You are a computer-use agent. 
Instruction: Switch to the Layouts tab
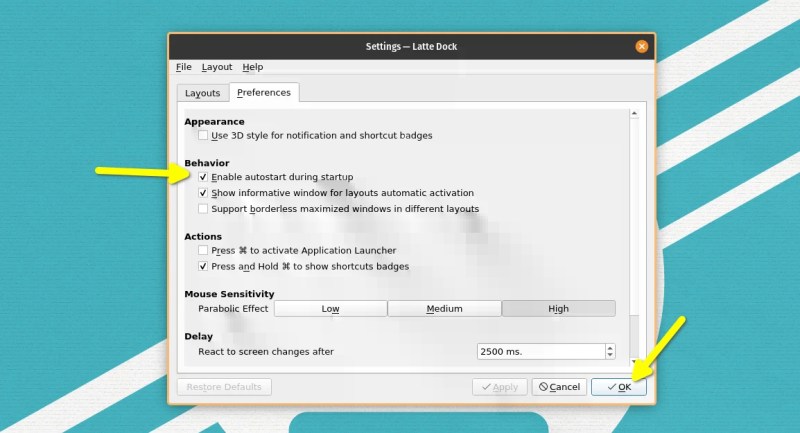click(202, 93)
